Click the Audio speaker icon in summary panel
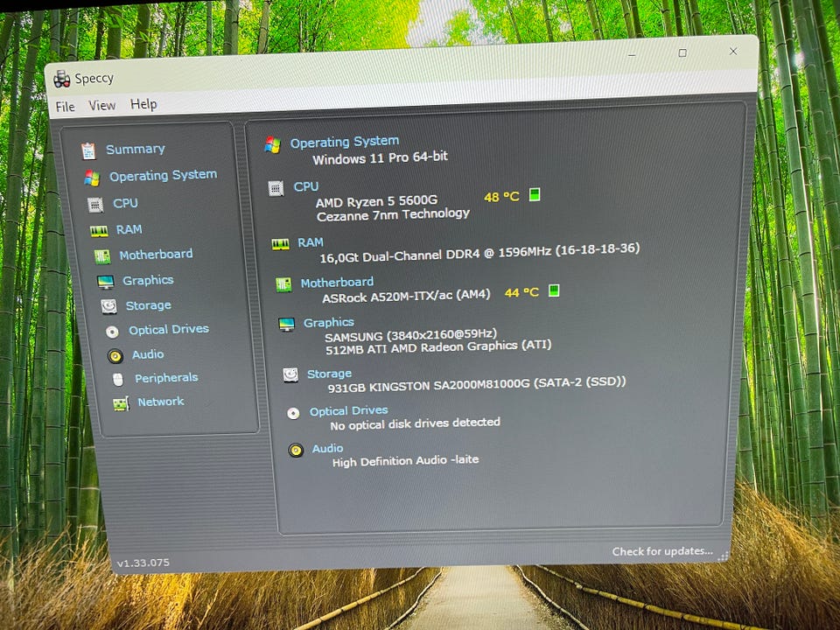Image resolution: width=840 pixels, height=630 pixels. point(296,451)
